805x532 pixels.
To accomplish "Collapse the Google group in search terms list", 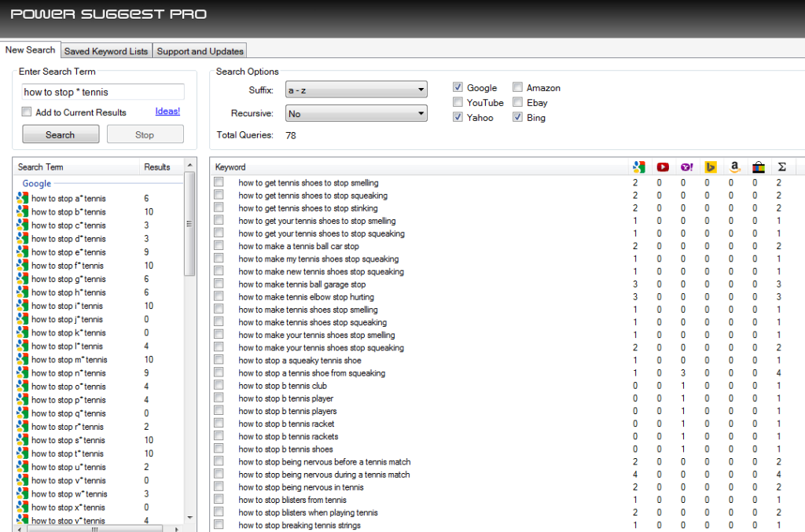I will pyautogui.click(x=36, y=183).
